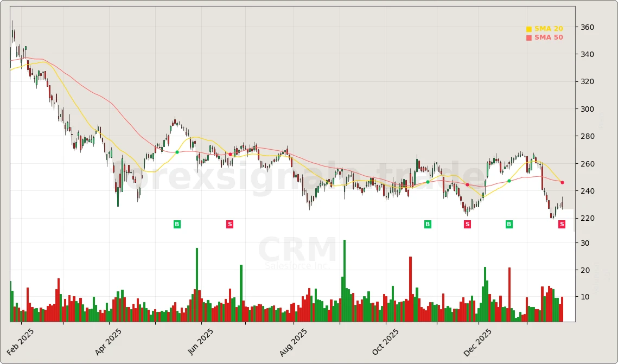Toggle the SMA 20 overlay via its legend
Viewport: 618px width, 364px height.
[548, 28]
